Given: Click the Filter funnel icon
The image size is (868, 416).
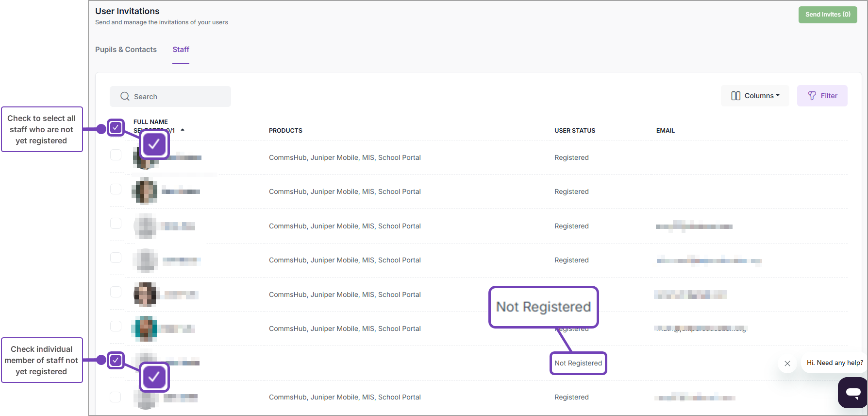Looking at the screenshot, I should [x=812, y=96].
